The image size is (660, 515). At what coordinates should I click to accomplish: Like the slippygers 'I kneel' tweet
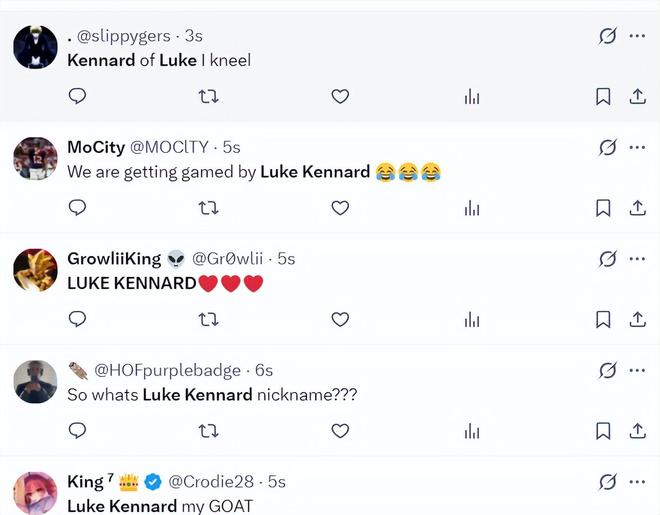[340, 96]
